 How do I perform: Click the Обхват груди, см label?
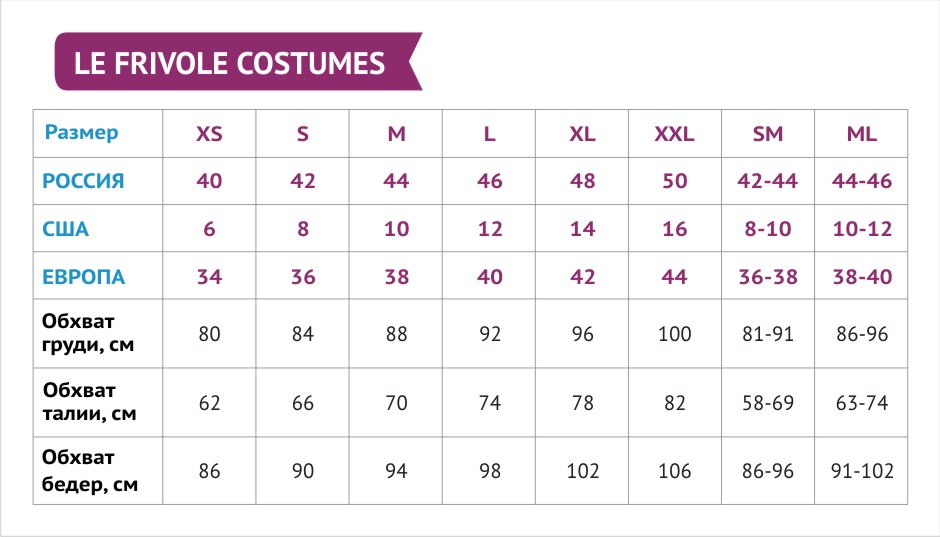point(88,334)
